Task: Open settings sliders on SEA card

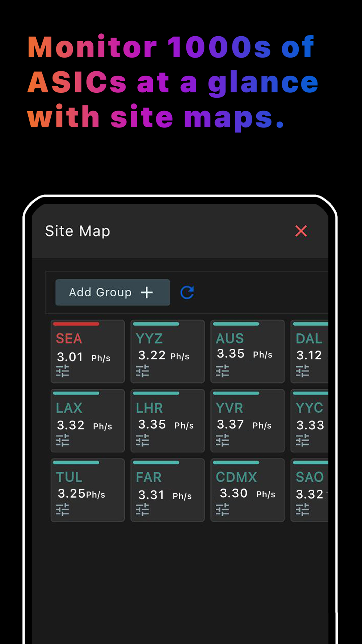Action: pyautogui.click(x=63, y=371)
